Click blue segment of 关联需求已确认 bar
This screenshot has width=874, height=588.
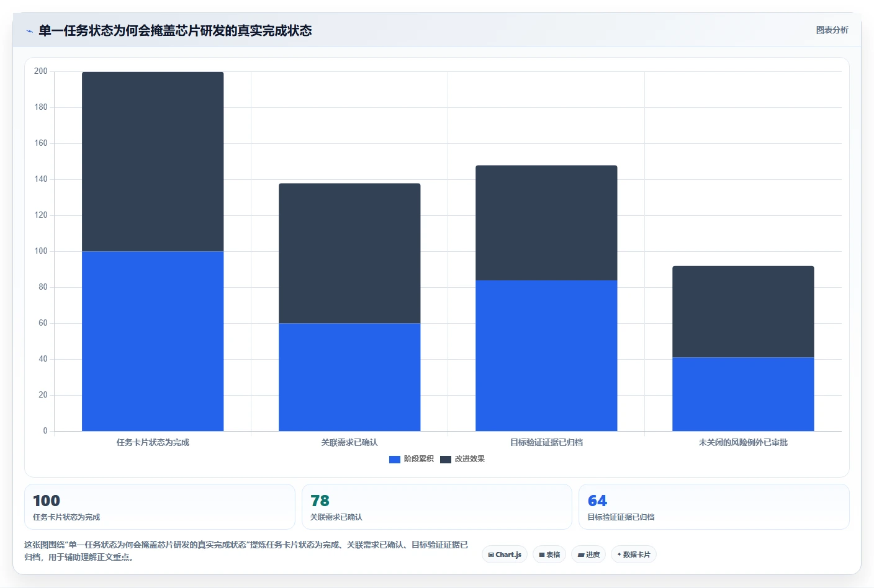pos(349,377)
